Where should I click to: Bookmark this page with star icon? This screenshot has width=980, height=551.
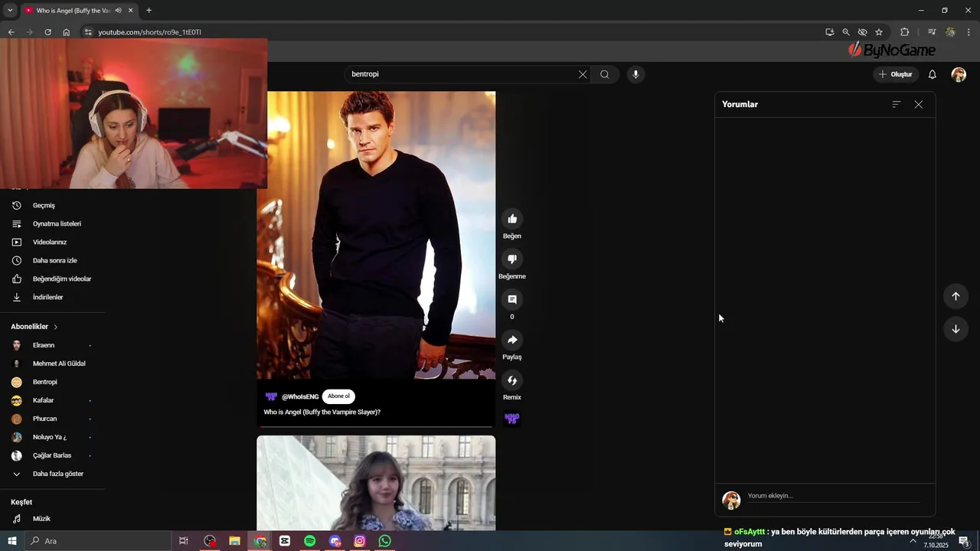coord(879,32)
